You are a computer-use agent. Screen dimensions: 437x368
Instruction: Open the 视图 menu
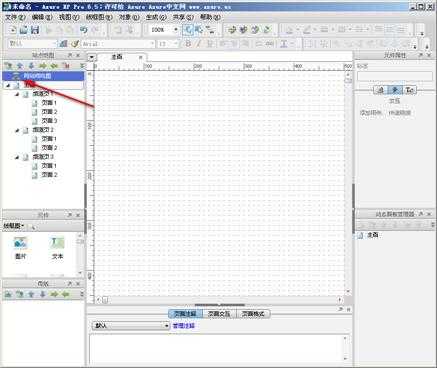[69, 17]
